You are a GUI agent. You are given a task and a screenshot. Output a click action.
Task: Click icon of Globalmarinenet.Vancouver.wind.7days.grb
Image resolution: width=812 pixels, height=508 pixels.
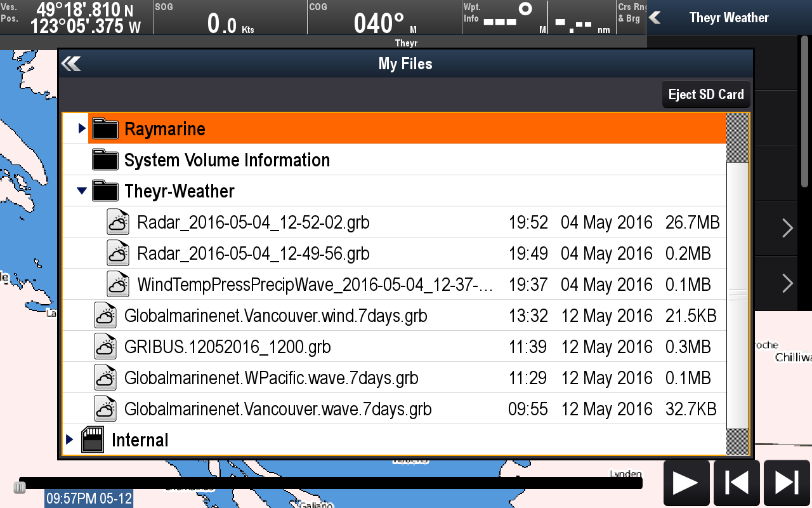coord(105,315)
